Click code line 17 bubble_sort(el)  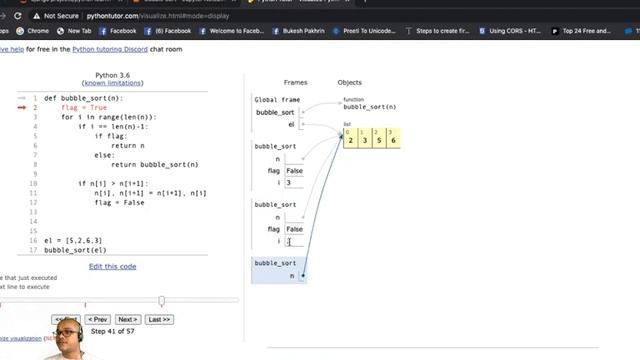(75, 250)
